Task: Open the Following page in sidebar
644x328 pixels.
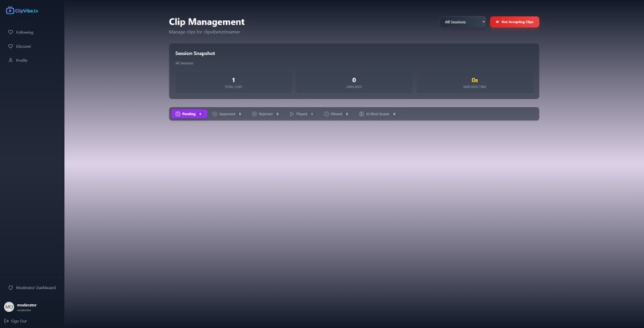Action: pos(21,32)
